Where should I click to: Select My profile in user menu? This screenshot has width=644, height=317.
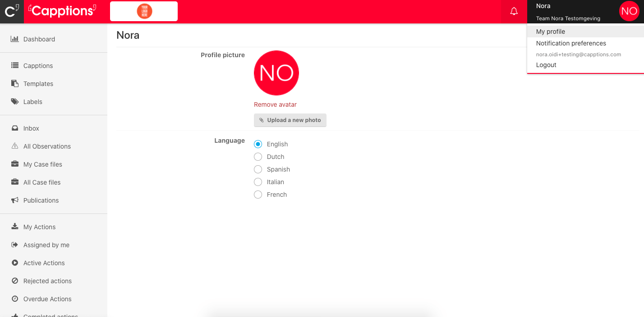pyautogui.click(x=585, y=32)
